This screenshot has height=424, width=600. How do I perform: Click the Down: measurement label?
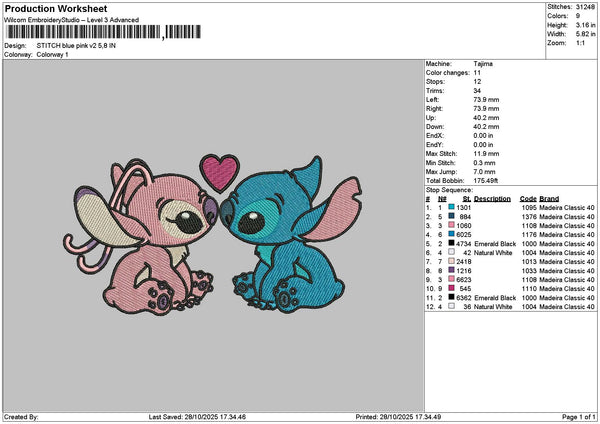[x=435, y=127]
